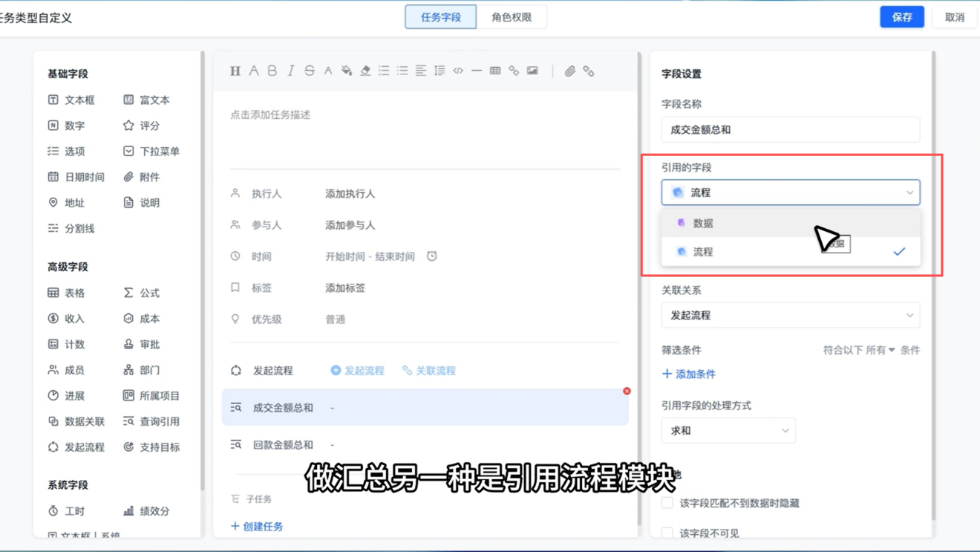The height and width of the screenshot is (552, 980).
Task: Choose 流程 option in dropdown list
Action: 791,252
